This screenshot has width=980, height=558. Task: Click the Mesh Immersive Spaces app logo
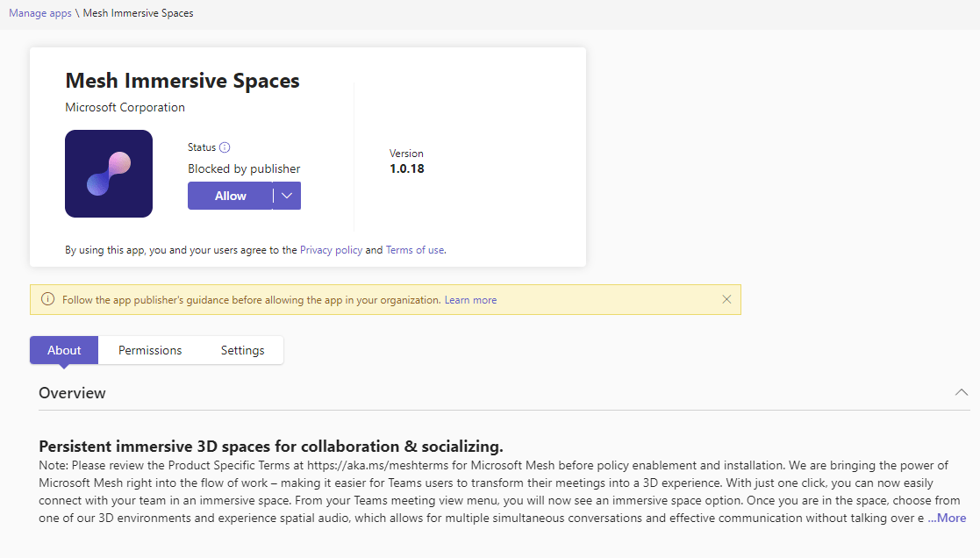pos(109,174)
